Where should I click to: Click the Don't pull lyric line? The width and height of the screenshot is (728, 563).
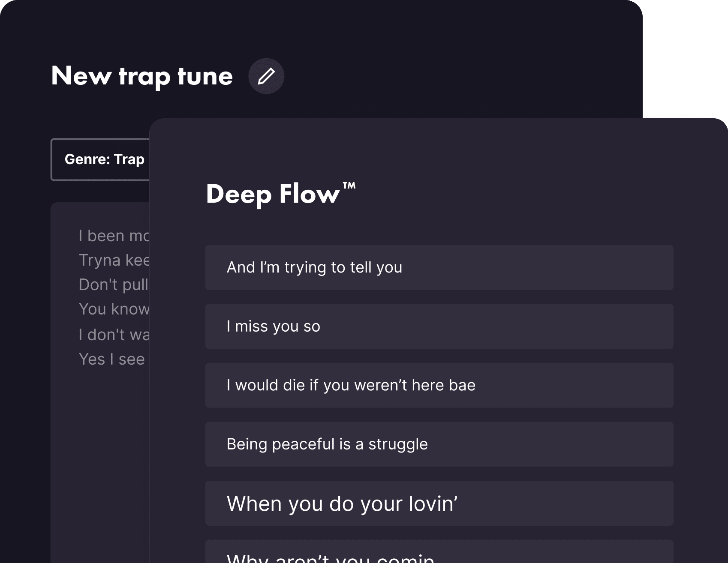(x=113, y=284)
